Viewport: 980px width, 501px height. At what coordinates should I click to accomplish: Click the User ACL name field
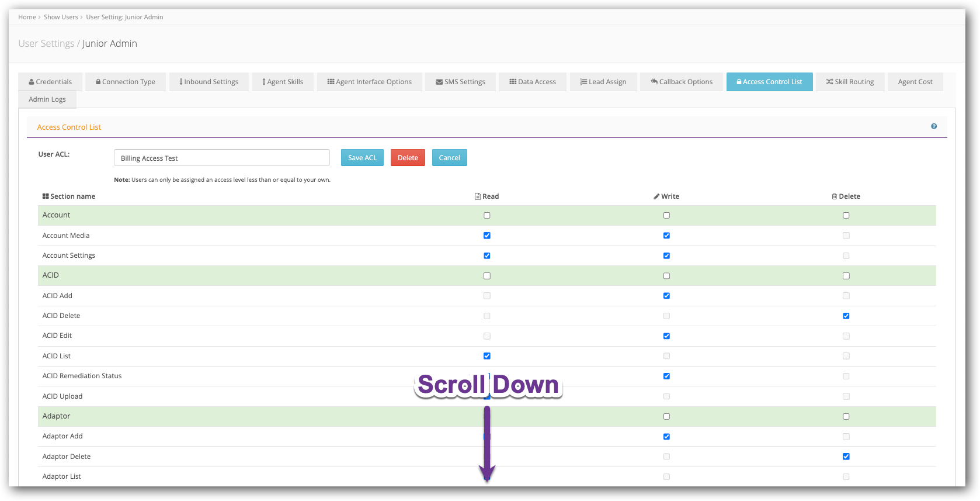click(x=221, y=158)
